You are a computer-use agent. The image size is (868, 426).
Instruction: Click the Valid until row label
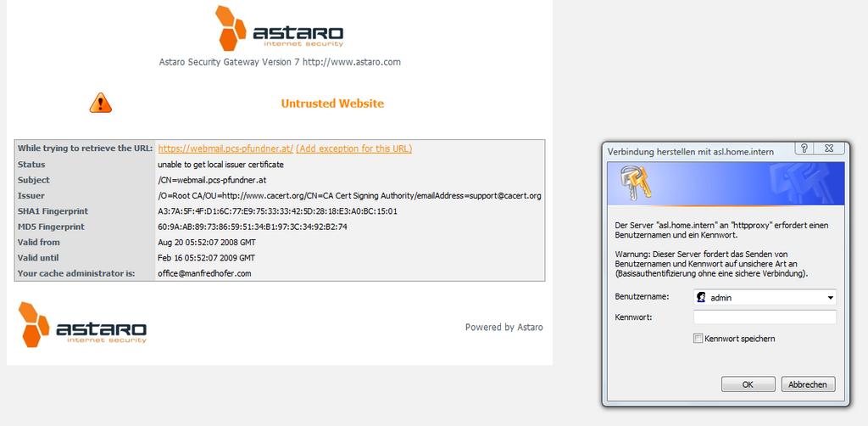pos(38,258)
